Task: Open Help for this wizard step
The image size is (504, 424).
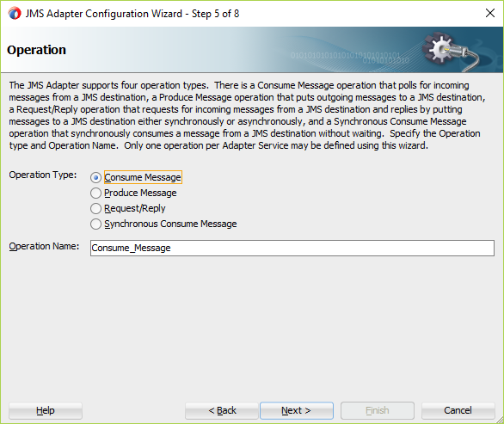Action: (x=46, y=410)
